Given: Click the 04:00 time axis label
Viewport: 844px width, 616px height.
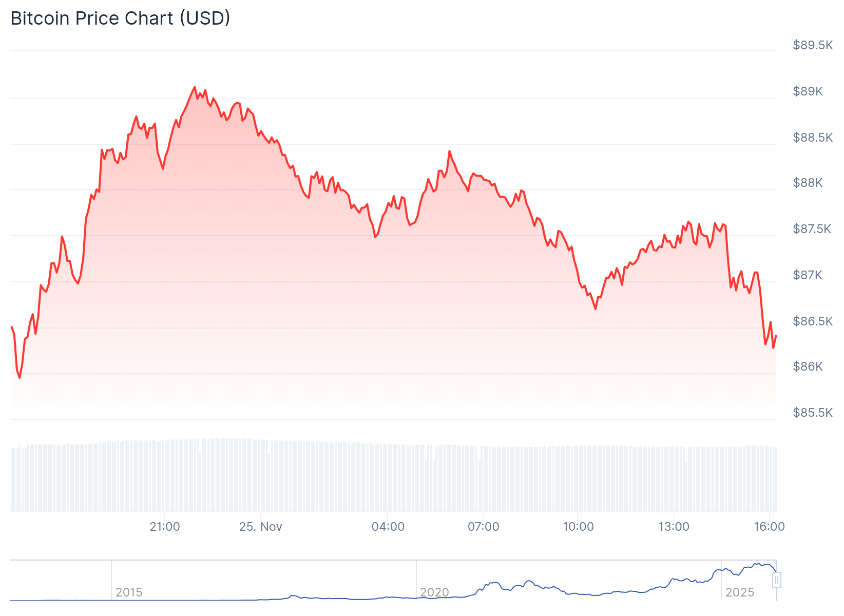Looking at the screenshot, I should (388, 527).
